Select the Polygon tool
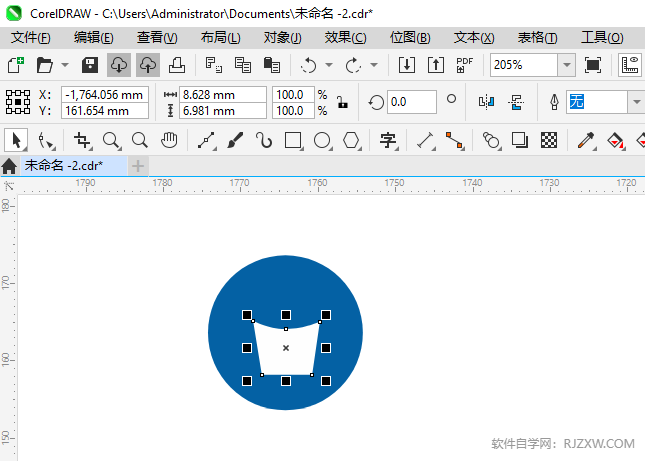Screen dimensions: 645x461 pyautogui.click(x=351, y=140)
